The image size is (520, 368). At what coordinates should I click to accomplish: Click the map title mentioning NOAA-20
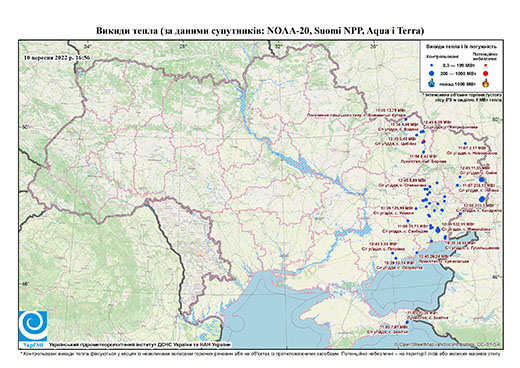[x=260, y=31]
